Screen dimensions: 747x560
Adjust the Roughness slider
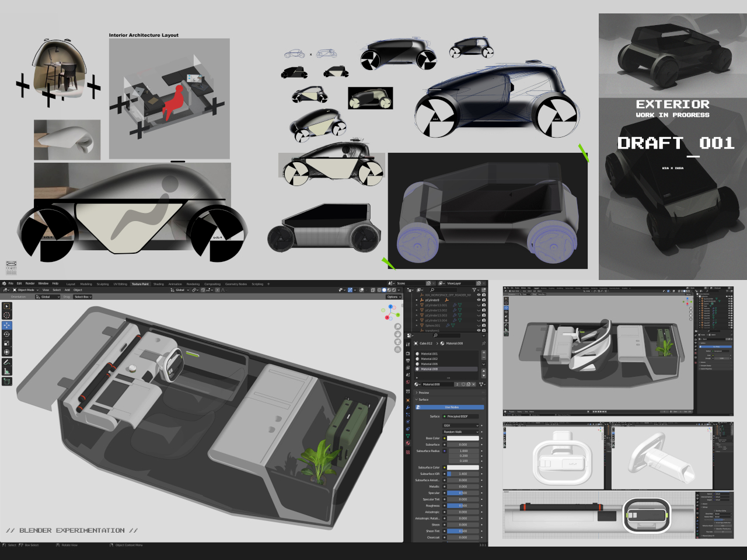(x=463, y=506)
